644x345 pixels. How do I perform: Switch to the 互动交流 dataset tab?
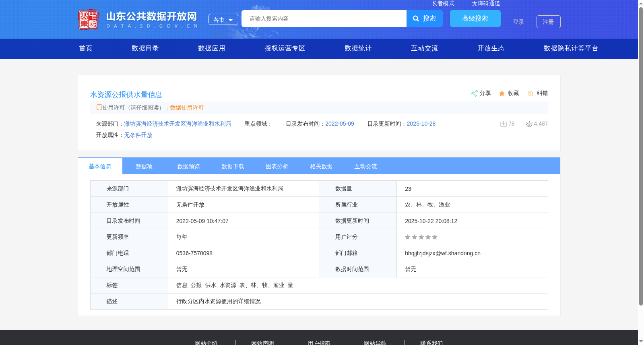366,166
